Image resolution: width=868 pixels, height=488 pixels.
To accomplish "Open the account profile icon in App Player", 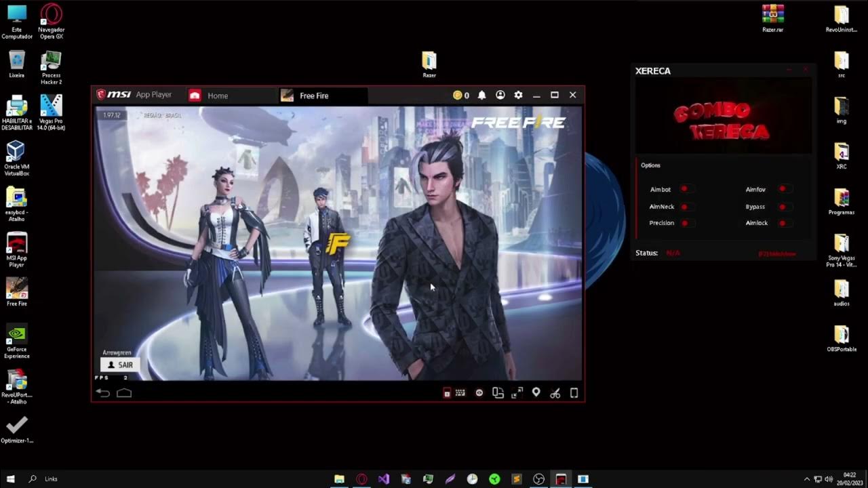I will pyautogui.click(x=500, y=96).
